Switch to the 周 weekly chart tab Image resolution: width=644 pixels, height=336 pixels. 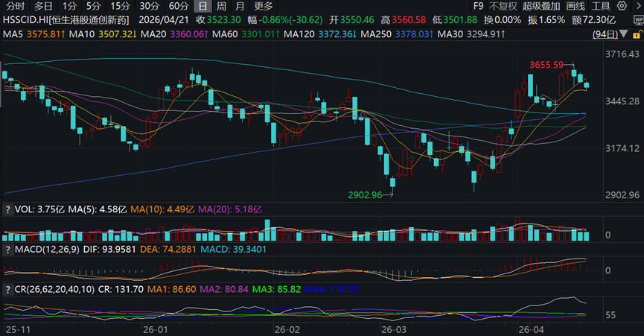pos(221,6)
